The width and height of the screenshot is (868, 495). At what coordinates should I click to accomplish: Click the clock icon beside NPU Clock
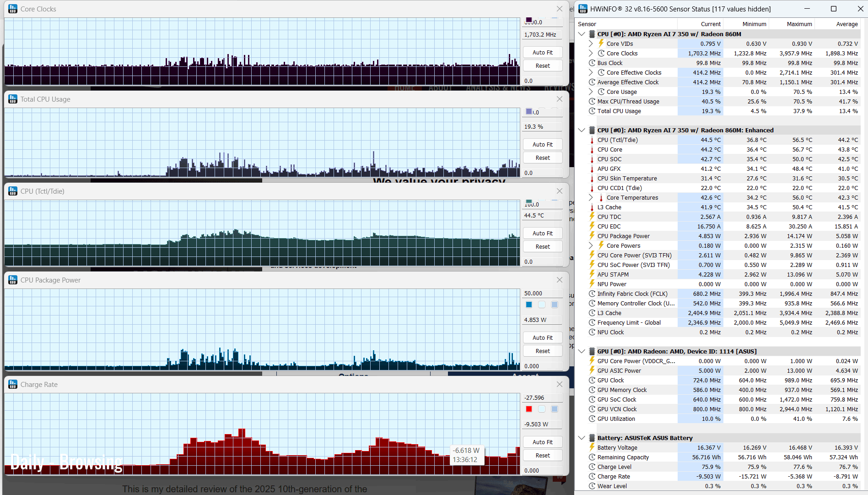pyautogui.click(x=592, y=332)
